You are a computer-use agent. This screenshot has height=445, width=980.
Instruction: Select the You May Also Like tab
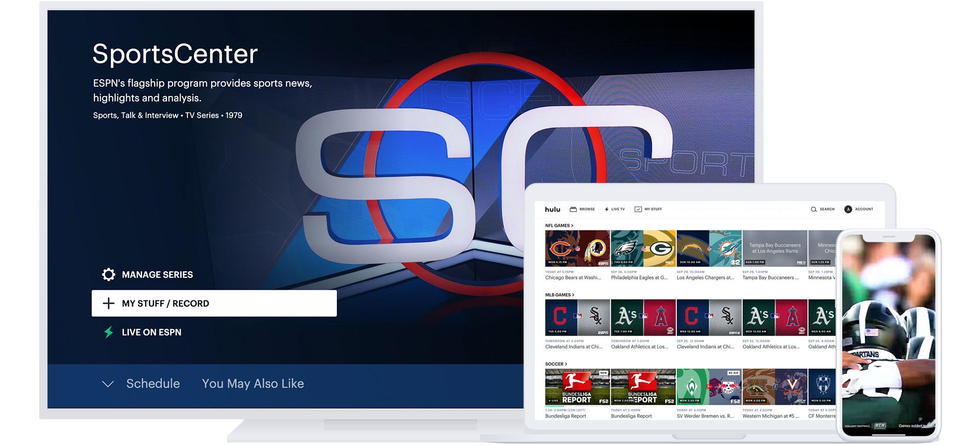[253, 384]
